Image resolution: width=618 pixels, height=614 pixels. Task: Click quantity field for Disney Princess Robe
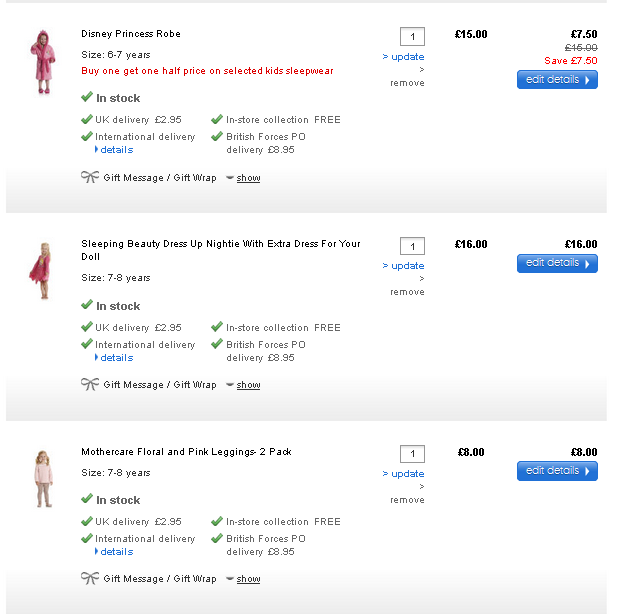click(412, 37)
